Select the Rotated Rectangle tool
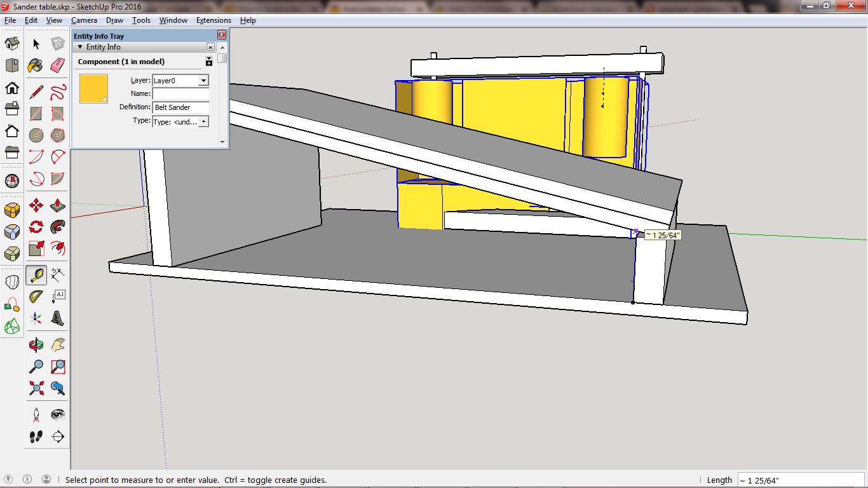Image resolution: width=868 pixels, height=488 pixels. tap(57, 113)
